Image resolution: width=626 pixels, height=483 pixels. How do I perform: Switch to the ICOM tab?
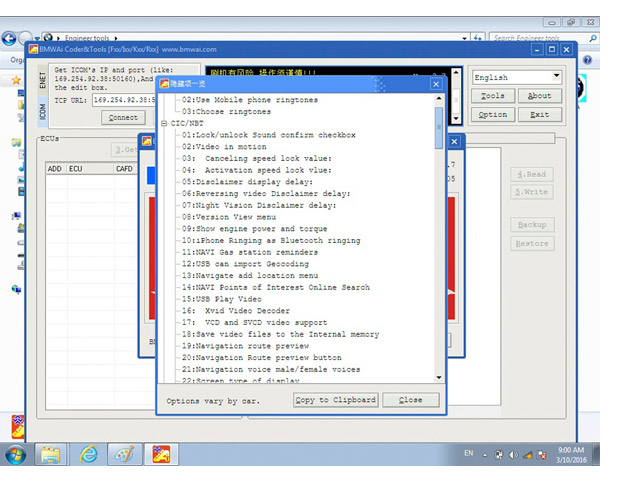pyautogui.click(x=42, y=110)
